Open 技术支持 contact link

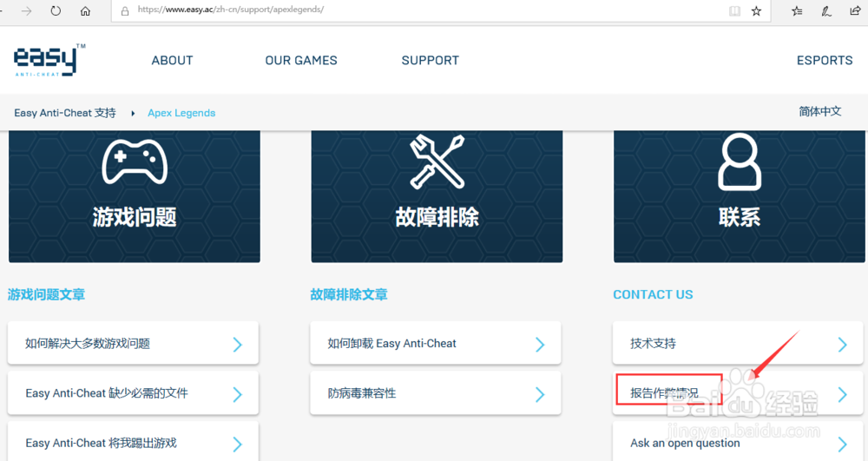(x=738, y=343)
